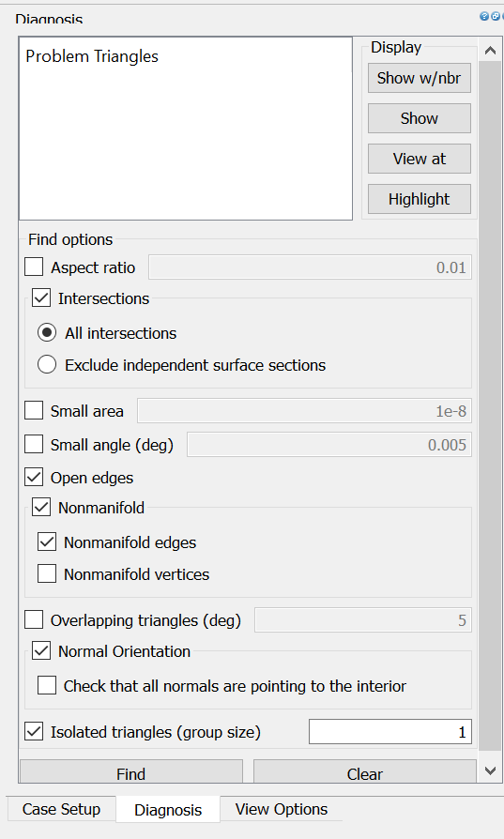
Task: Enable Nonmanifold vertices checking
Action: click(47, 573)
